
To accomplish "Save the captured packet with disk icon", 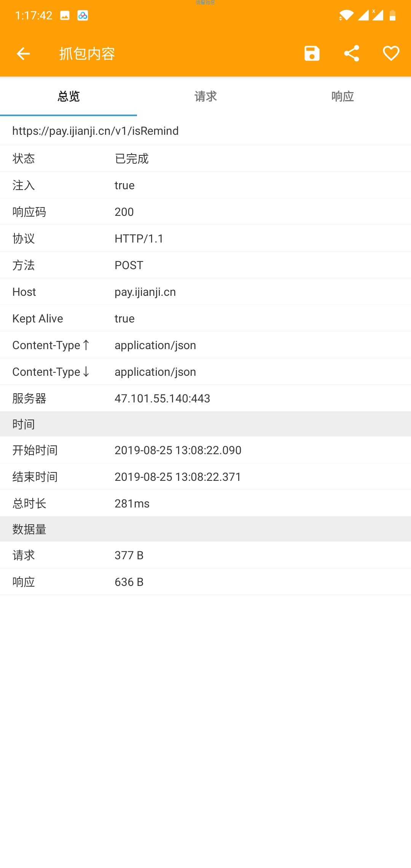I will 312,53.
